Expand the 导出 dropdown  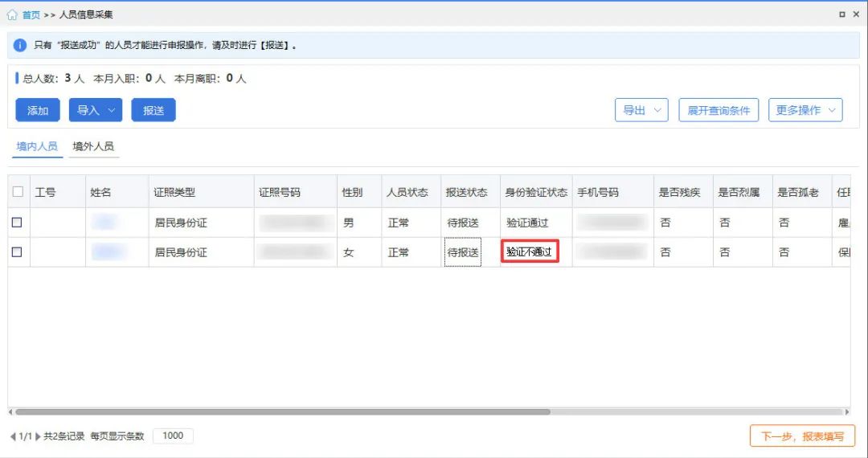coord(641,110)
